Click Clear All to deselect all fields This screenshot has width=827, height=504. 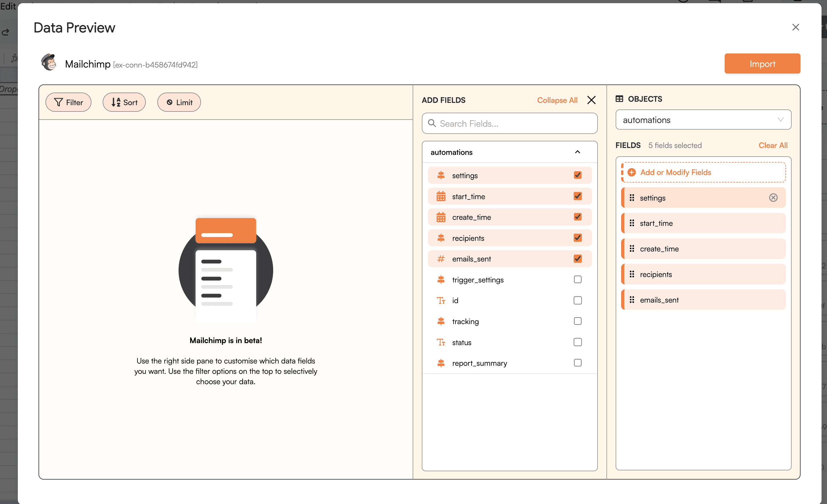click(x=773, y=145)
